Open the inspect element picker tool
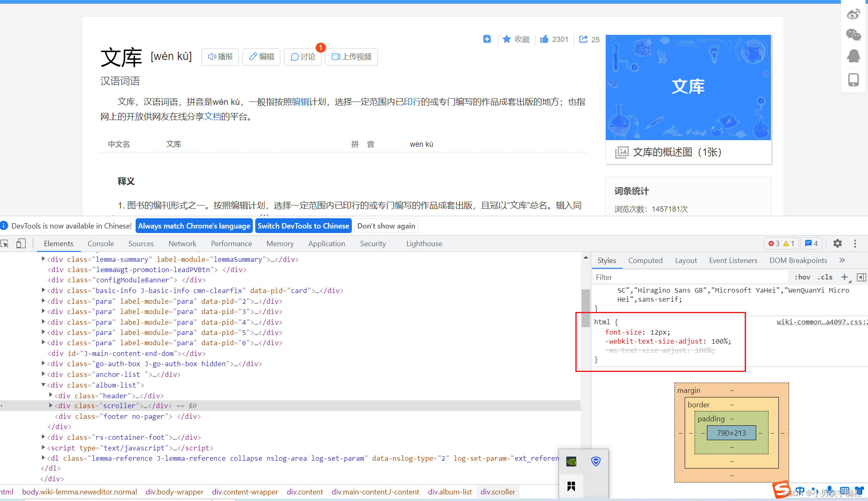This screenshot has height=501, width=868. coord(5,244)
